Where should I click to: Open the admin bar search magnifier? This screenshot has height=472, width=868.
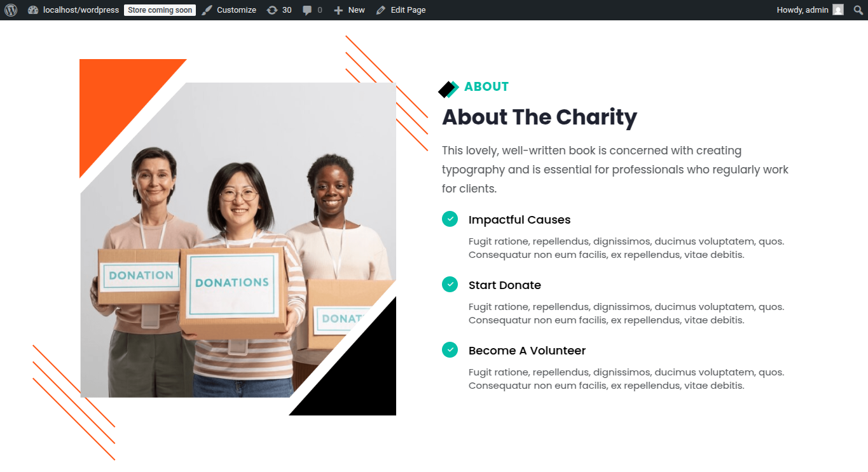858,10
